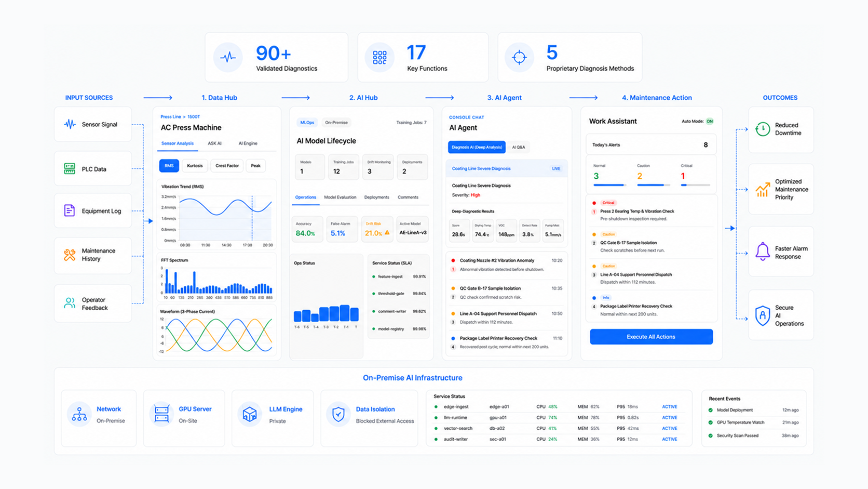Click the Accuracy 84.0% value
The width and height of the screenshot is (868, 489).
coord(305,233)
